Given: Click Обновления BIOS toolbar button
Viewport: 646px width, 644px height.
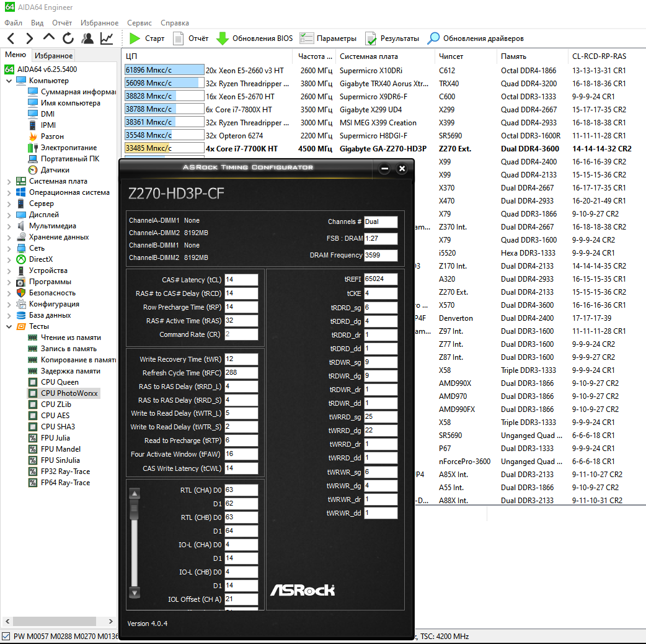Looking at the screenshot, I should coord(255,38).
